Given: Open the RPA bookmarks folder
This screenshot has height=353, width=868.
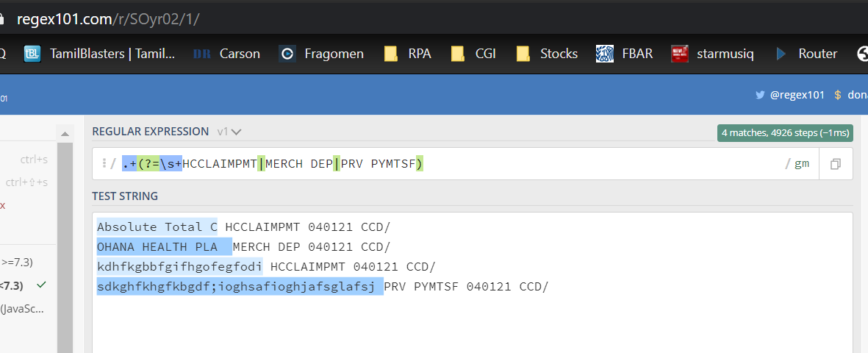Looking at the screenshot, I should point(408,54).
